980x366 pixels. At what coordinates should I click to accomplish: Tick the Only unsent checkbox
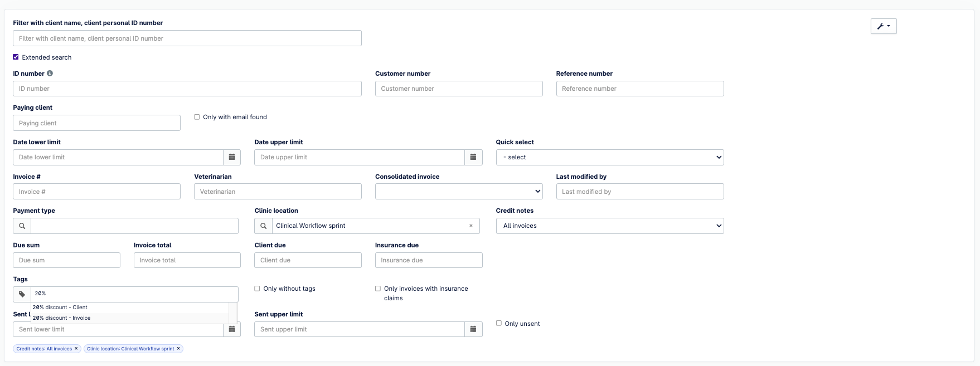[499, 323]
